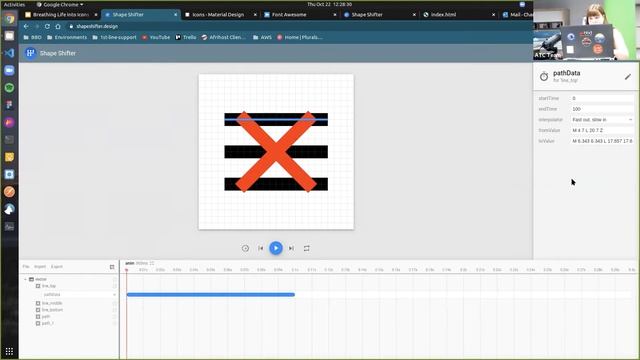Click the stopwatch icon beside pathData
640x360 pixels.
point(544,76)
